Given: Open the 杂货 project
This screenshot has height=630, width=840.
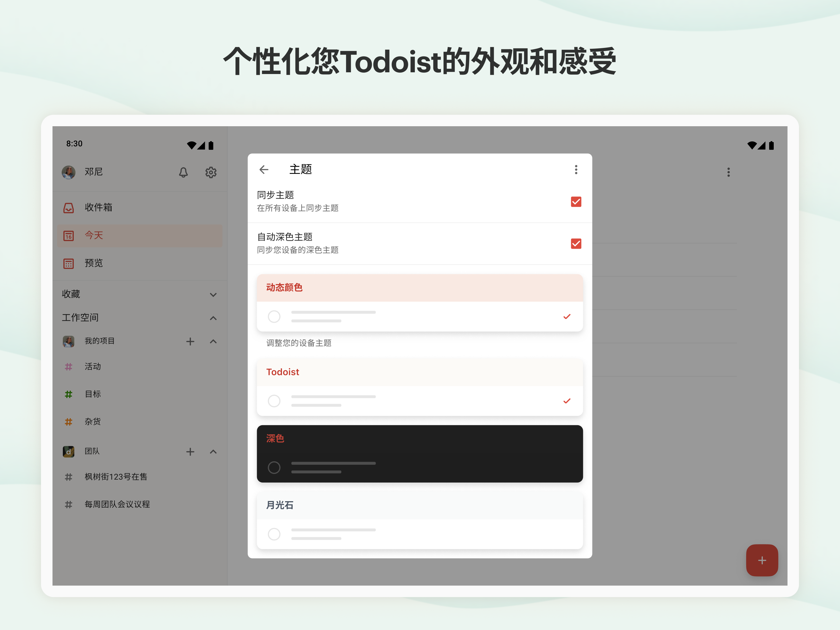Looking at the screenshot, I should coord(140,422).
